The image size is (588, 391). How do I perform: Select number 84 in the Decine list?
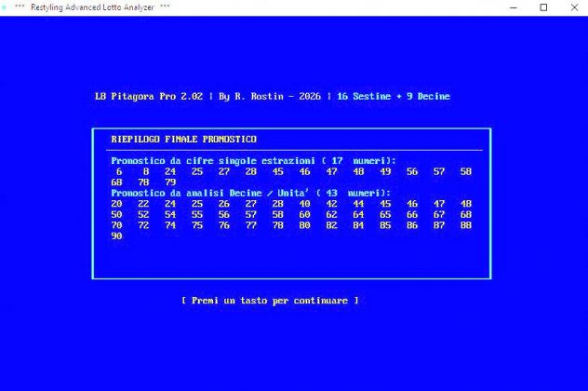click(358, 225)
